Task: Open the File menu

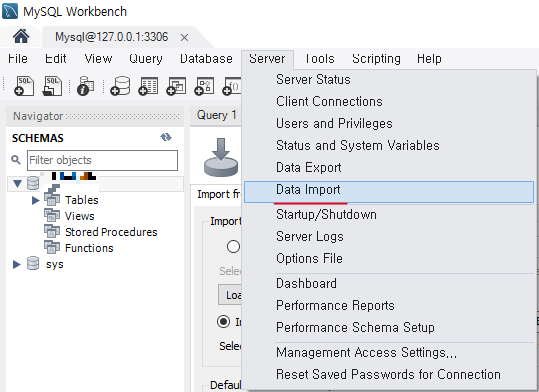Action: point(18,59)
